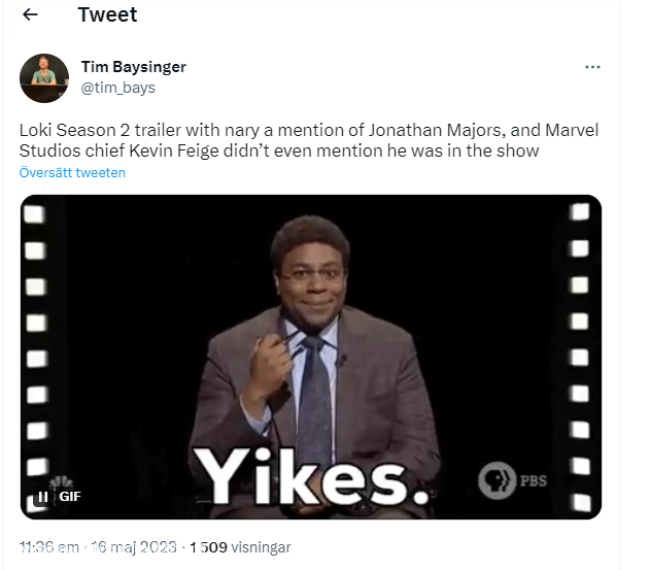Pause the playing GIF
This screenshot has height=570, width=650.
pos(43,496)
